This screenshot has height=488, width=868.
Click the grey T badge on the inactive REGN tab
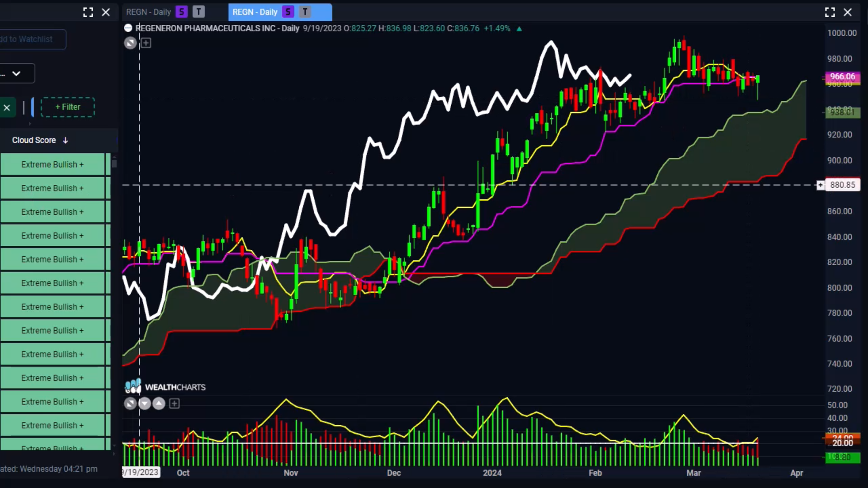point(198,12)
